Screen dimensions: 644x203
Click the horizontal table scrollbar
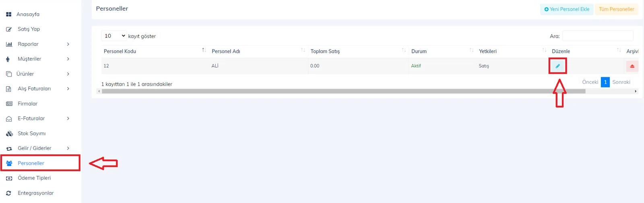[x=343, y=91]
